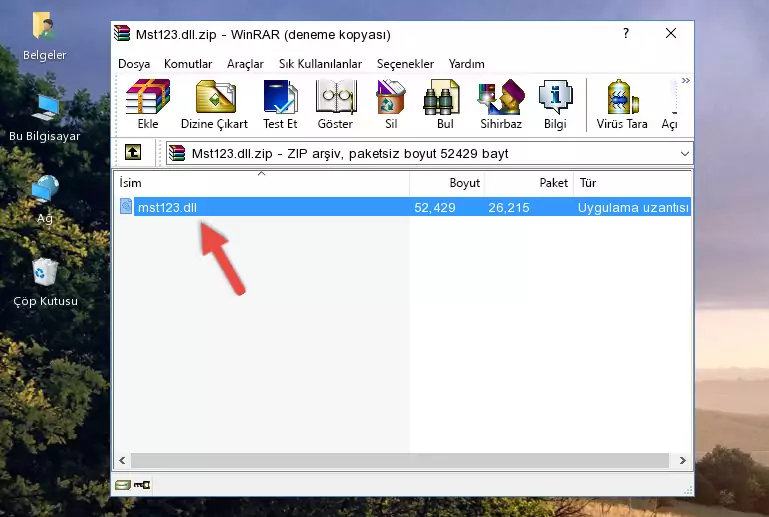Select the mst123.dll file row
Screen dimensions: 769x517
tap(404, 207)
